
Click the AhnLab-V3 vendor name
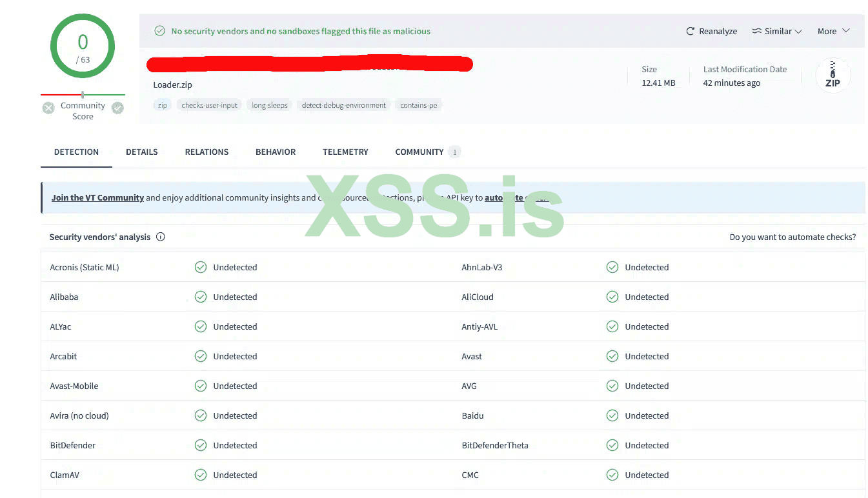482,267
